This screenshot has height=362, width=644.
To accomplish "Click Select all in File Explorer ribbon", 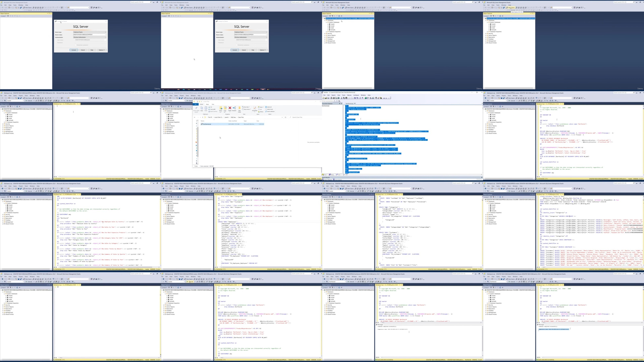I will click(x=268, y=107).
